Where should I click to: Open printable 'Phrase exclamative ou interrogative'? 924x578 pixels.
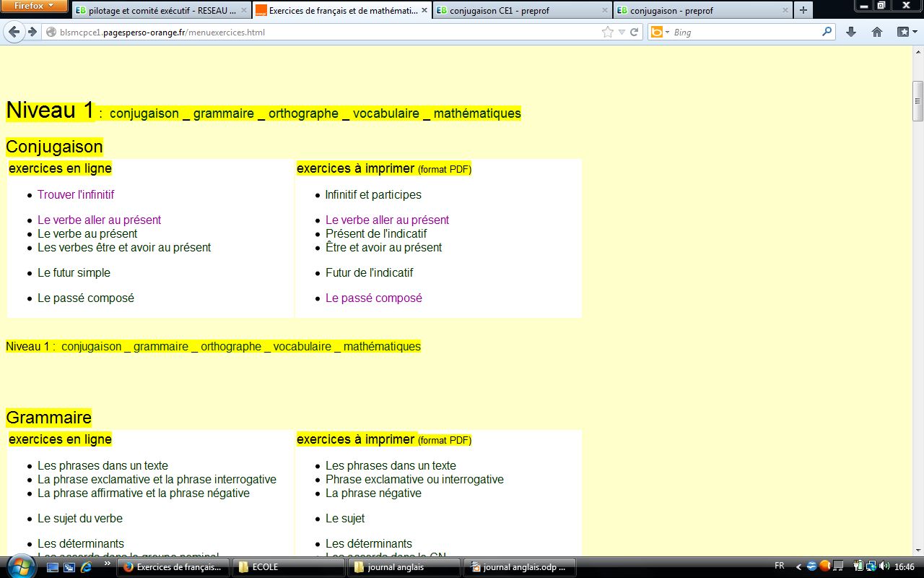pos(414,479)
